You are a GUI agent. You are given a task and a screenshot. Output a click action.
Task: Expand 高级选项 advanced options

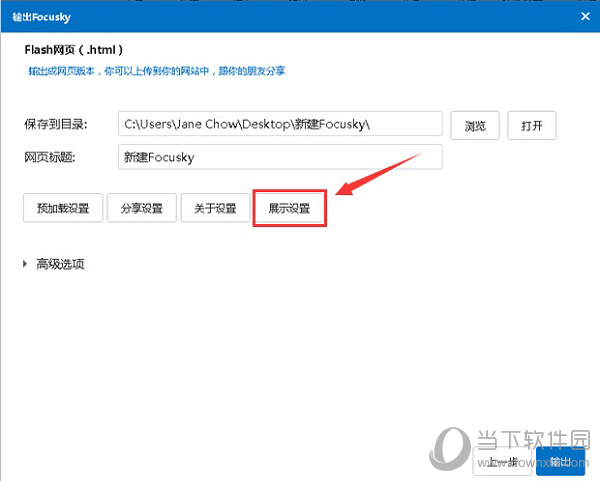(x=54, y=264)
